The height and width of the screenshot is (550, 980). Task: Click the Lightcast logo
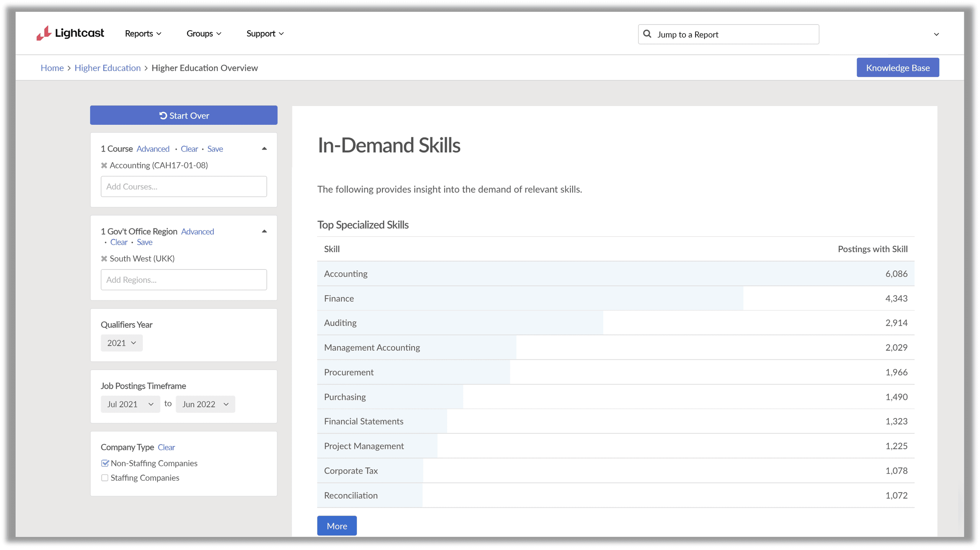coord(70,33)
